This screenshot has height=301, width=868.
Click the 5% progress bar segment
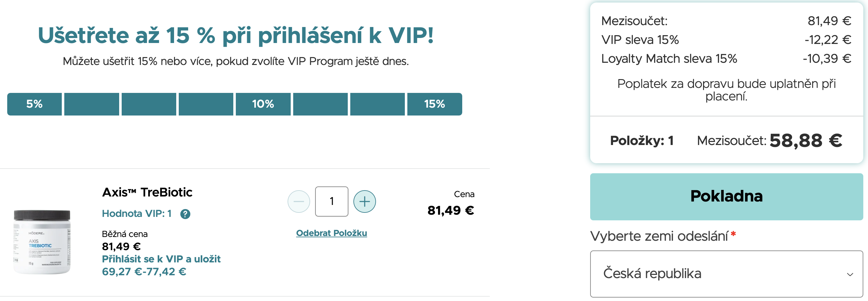[x=34, y=104]
